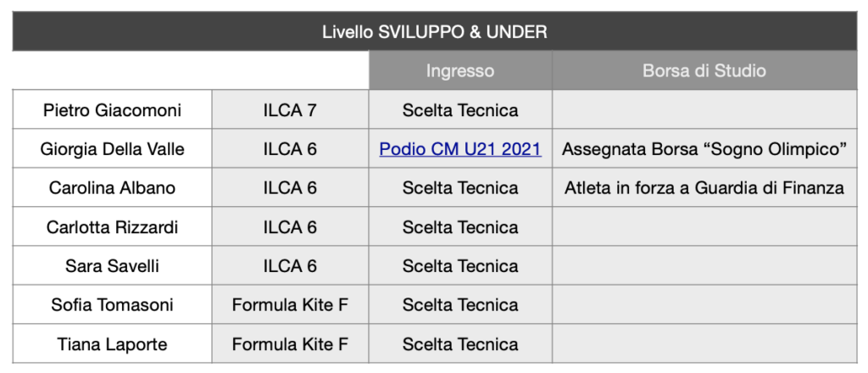Click Assegnata Borsa Sogno Olimpico cell
Viewport: 868px width, 373px height.
(704, 149)
